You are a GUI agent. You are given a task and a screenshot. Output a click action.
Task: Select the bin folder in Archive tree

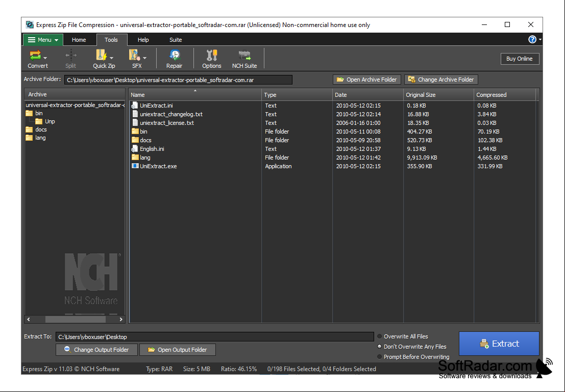click(34, 113)
